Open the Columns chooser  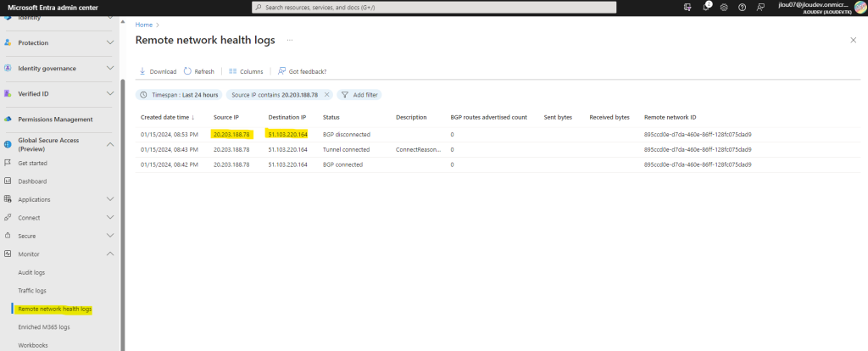246,71
